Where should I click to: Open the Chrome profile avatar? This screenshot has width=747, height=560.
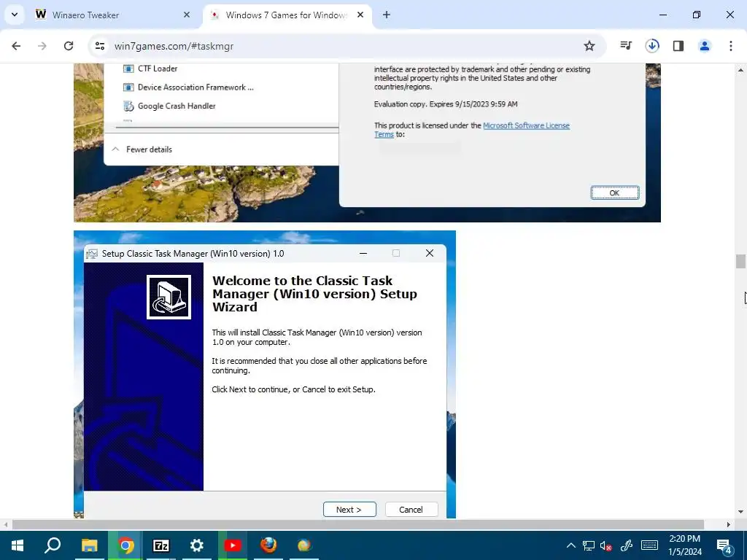(x=705, y=46)
